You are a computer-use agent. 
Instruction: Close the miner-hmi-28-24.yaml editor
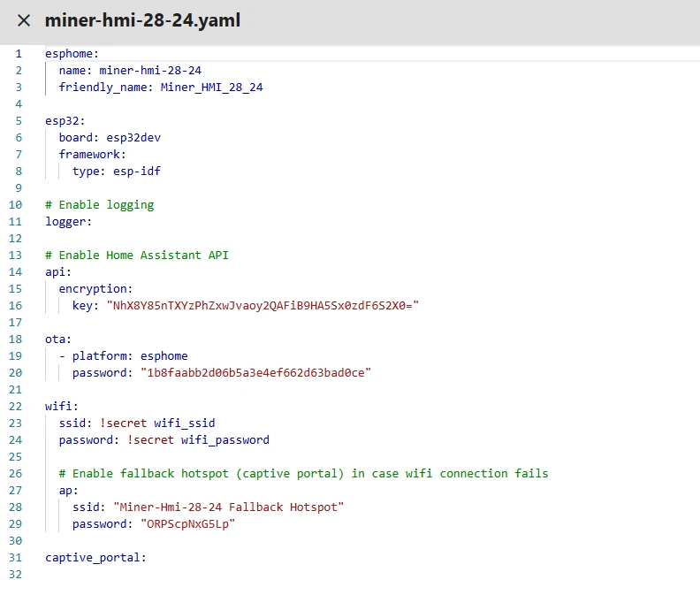coord(24,20)
